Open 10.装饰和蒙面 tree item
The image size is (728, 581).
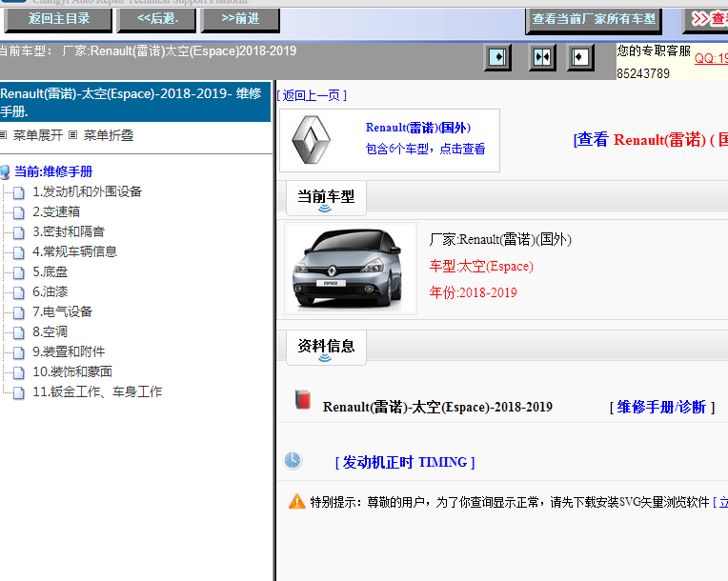point(72,371)
